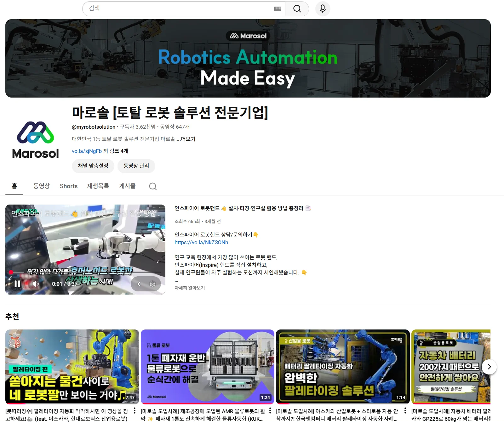Open the 게시물 tab
The height and width of the screenshot is (422, 504).
(127, 186)
